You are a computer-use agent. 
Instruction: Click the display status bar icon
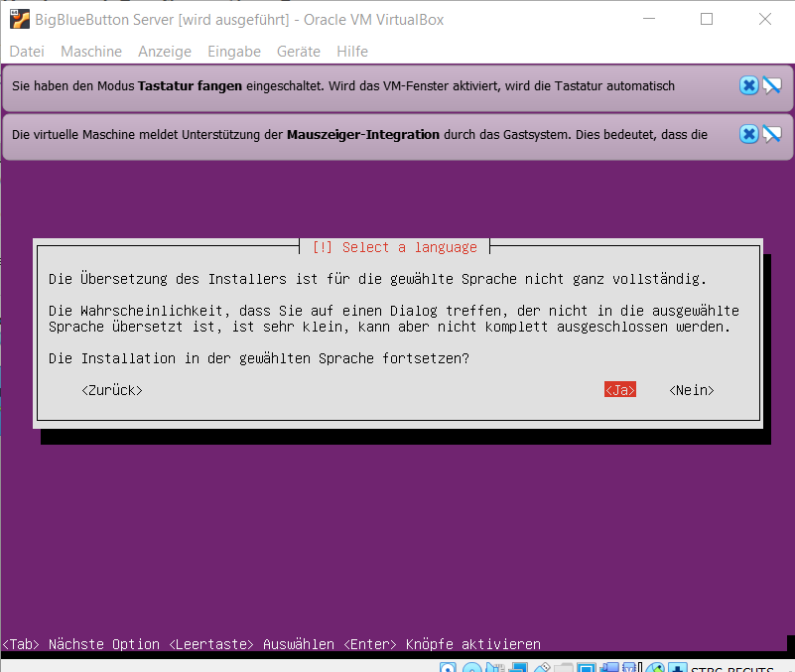pos(587,667)
